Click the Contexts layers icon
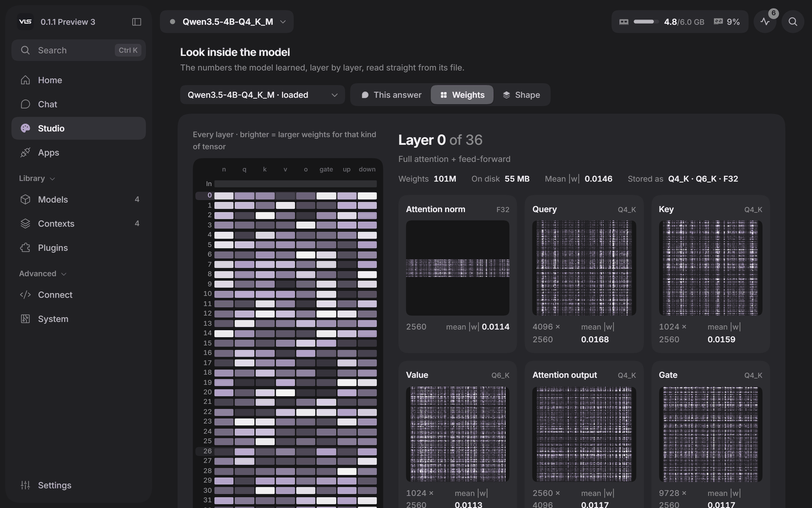This screenshot has width=812, height=508. (25, 224)
